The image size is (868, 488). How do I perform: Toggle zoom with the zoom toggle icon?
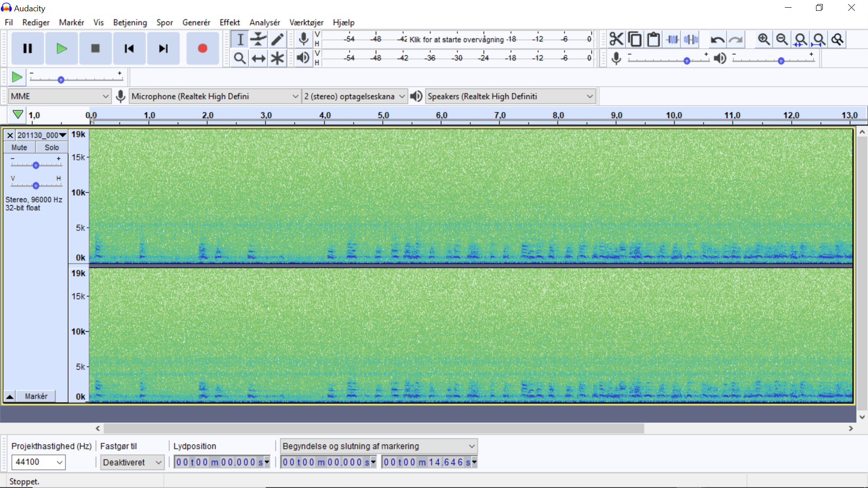pos(838,39)
